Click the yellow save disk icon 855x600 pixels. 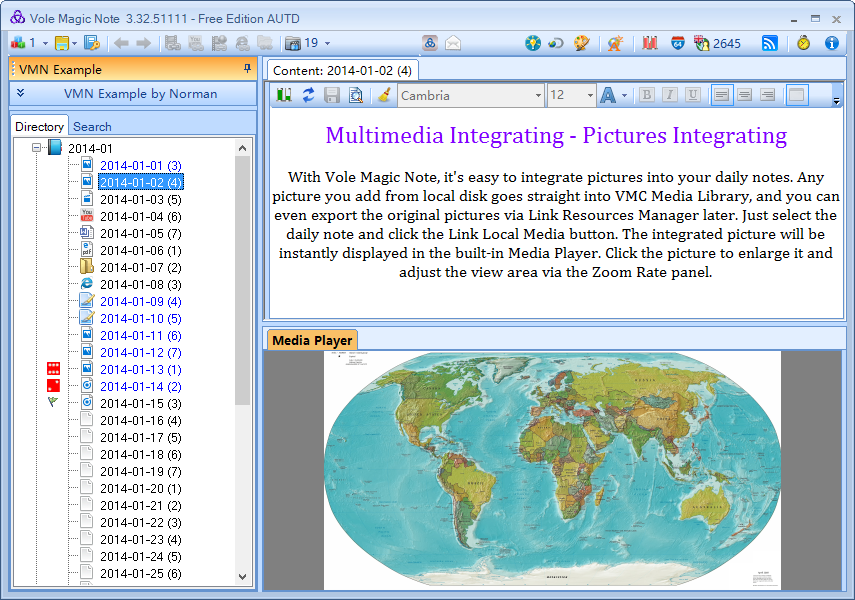(x=62, y=43)
